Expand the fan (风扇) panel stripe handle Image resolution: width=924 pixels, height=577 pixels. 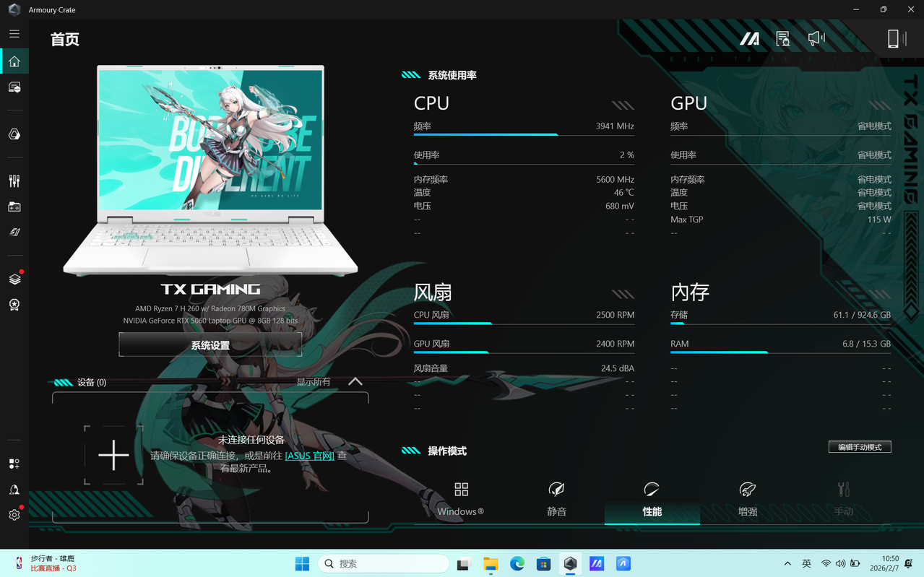click(623, 294)
